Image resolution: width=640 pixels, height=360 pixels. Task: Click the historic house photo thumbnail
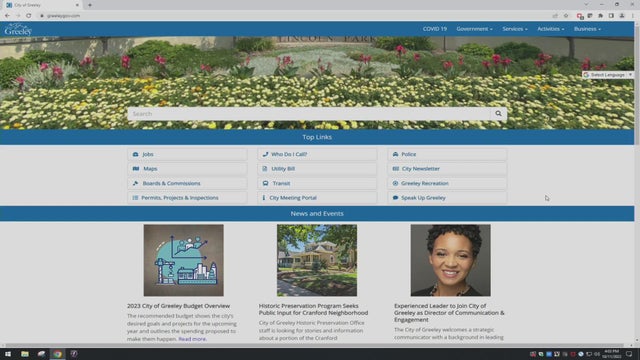[x=317, y=260]
